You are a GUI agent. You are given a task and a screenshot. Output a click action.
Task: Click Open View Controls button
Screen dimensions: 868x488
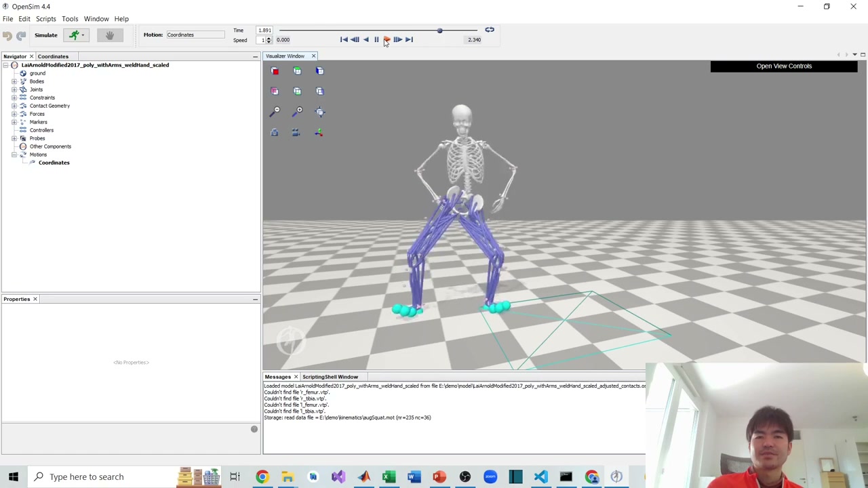(x=784, y=66)
